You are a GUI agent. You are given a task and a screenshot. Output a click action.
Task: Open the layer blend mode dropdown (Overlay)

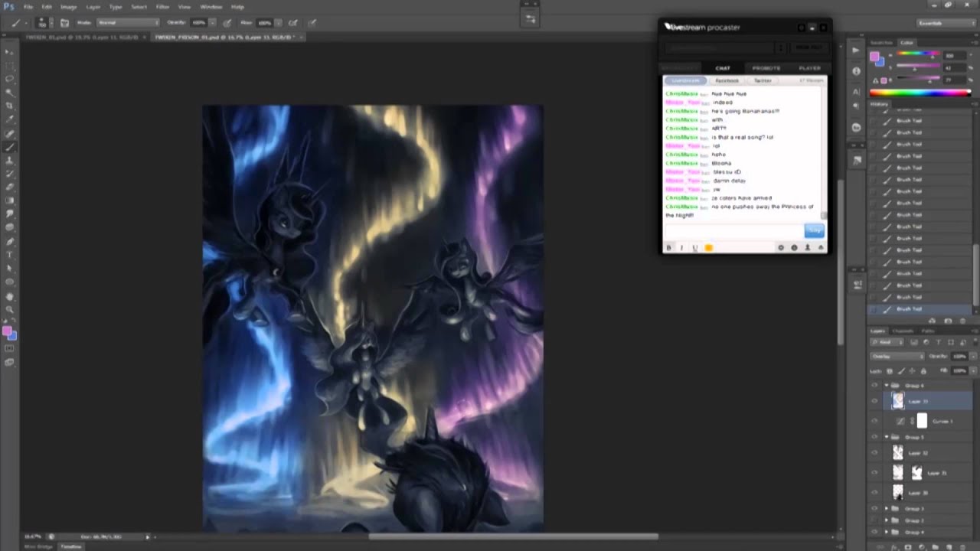[897, 356]
